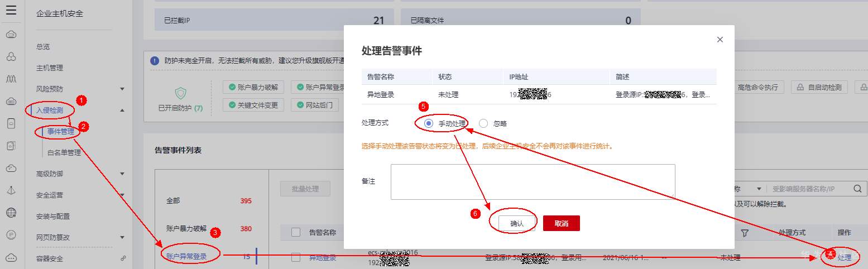Click the link icon beside 容器安全
Image resolution: width=868 pixels, height=269 pixels.
coord(122,258)
